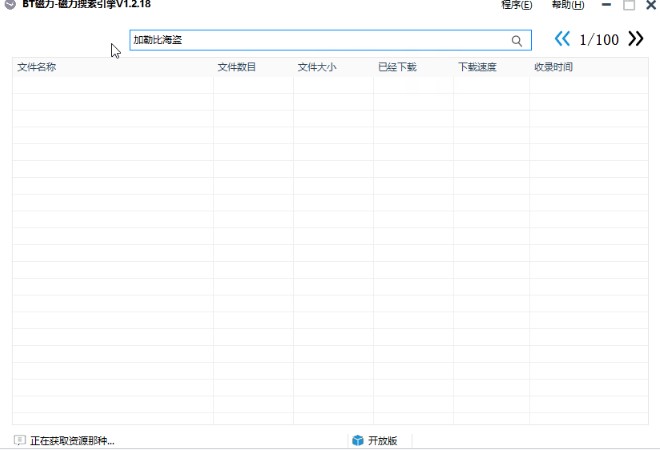Open the 程序(E) menu
The width and height of the screenshot is (660, 450).
[x=516, y=5]
